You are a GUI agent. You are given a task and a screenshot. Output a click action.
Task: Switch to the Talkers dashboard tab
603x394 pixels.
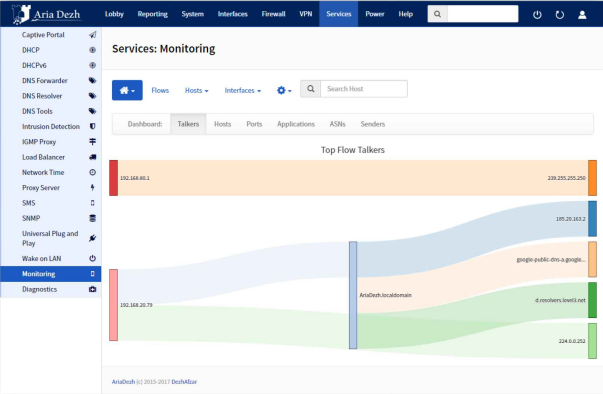(188, 124)
